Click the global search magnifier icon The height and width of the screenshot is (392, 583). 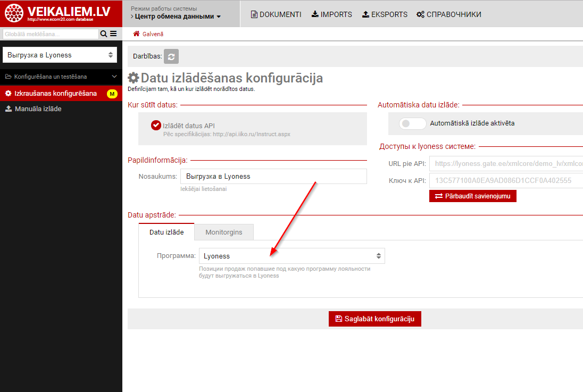coord(103,34)
